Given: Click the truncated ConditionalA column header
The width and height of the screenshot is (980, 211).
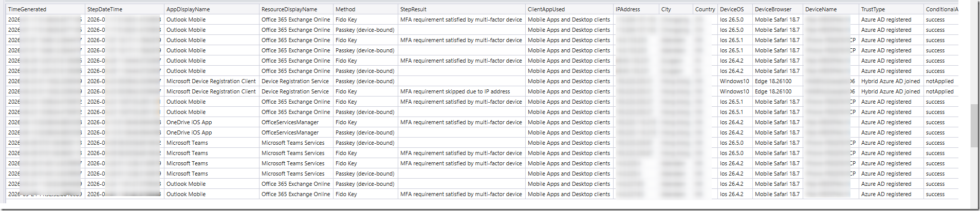Looking at the screenshot, I should [x=941, y=9].
